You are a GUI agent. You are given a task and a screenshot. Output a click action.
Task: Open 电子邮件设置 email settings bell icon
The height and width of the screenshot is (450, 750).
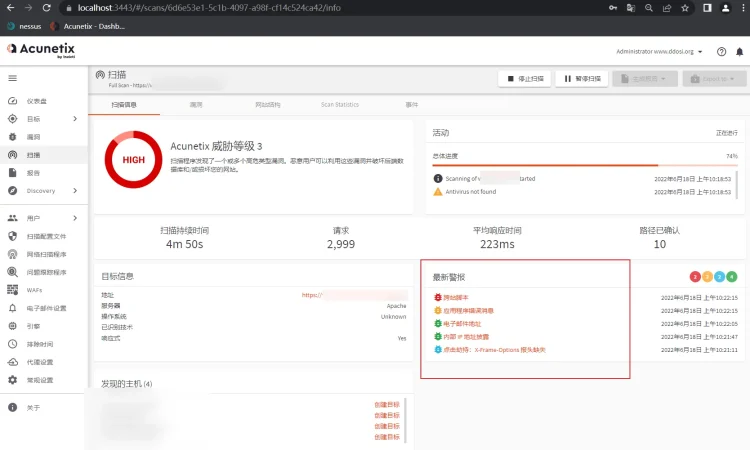point(12,308)
